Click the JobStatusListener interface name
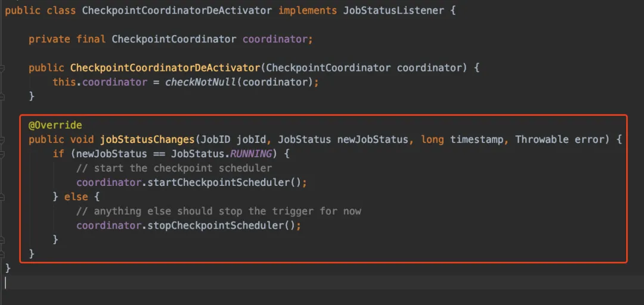The image size is (644, 305). (394, 10)
